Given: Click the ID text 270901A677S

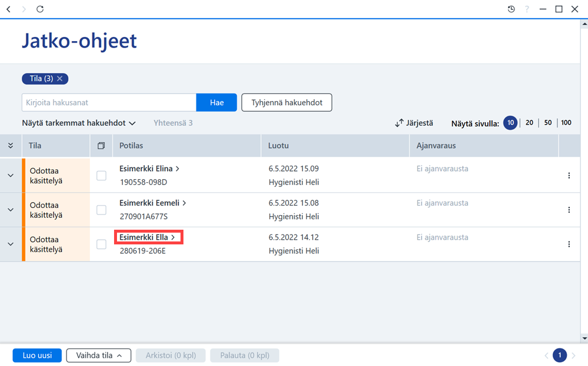Looking at the screenshot, I should (x=143, y=217).
